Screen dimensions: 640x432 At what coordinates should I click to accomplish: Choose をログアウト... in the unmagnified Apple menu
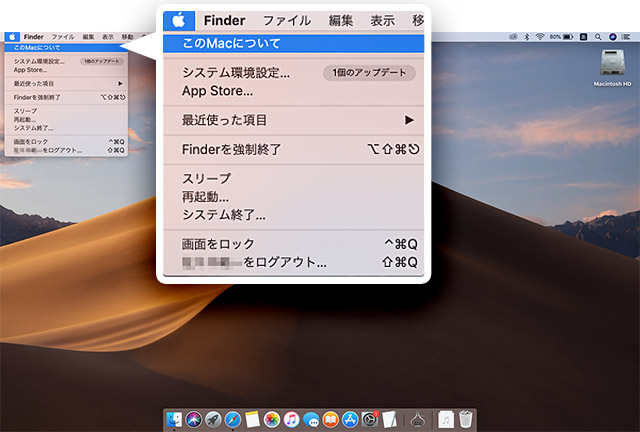pos(66,150)
